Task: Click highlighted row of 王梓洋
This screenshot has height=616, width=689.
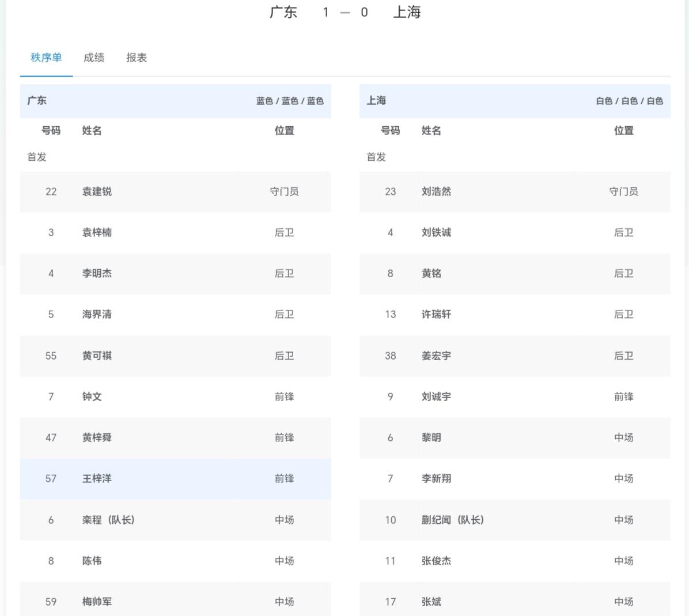Action: (x=175, y=478)
